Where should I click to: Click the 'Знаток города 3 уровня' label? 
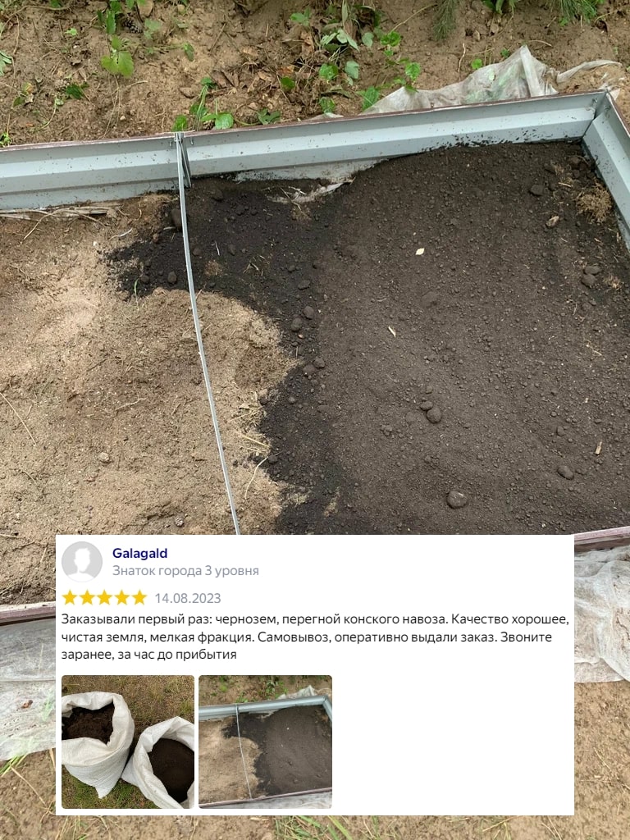coord(185,571)
